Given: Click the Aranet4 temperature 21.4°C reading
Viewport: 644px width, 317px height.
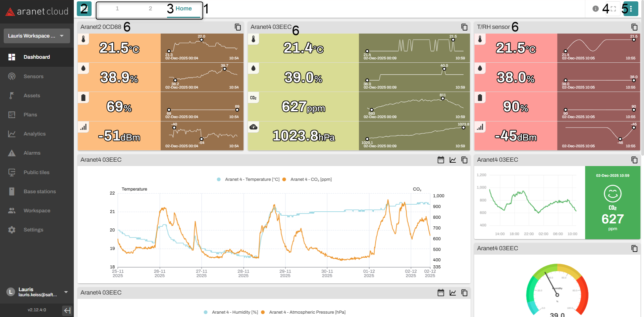Looking at the screenshot, I should [x=303, y=48].
